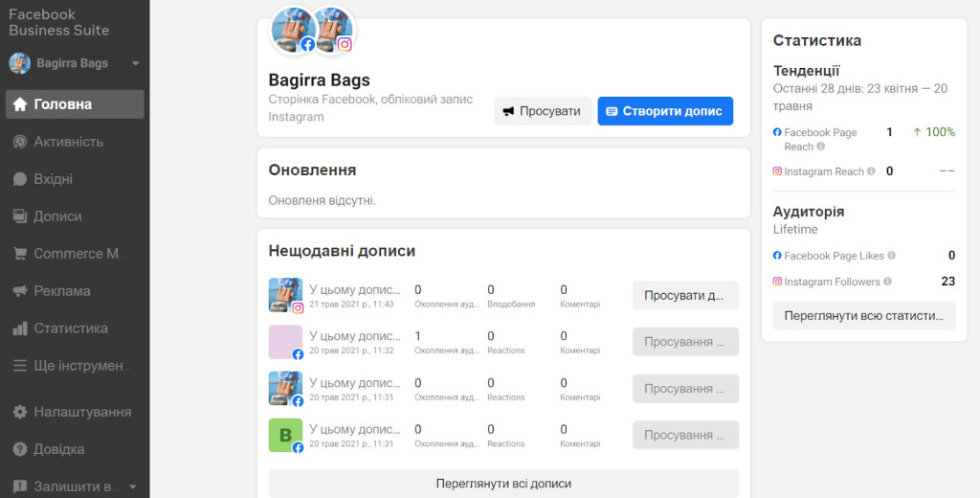Image resolution: width=980 pixels, height=498 pixels.
Task: Open Переглянути всю статистику button
Action: tap(863, 316)
